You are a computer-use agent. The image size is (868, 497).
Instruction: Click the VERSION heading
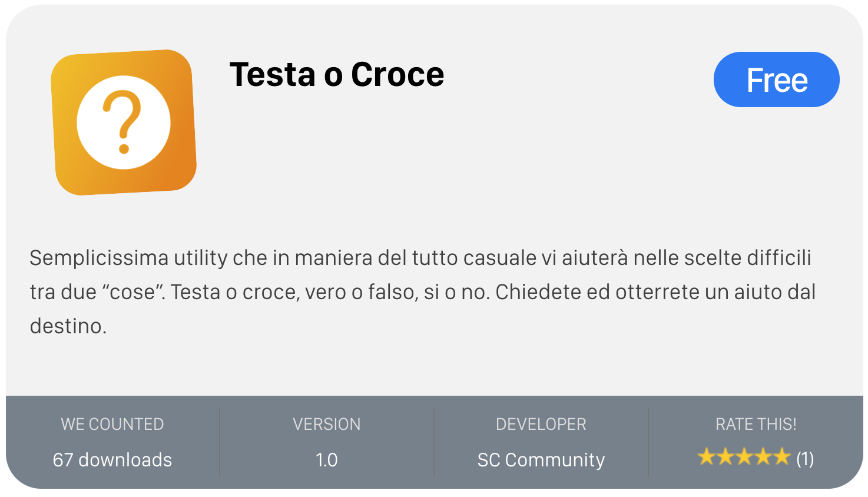326,424
